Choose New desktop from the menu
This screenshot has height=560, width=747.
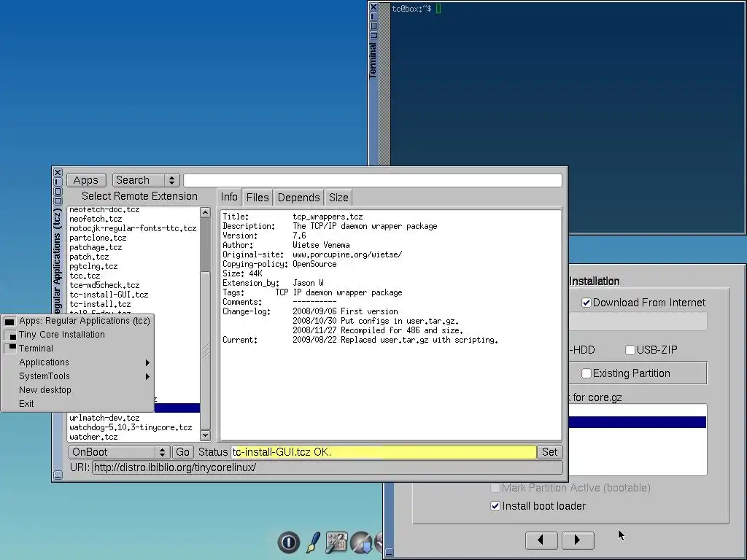pyautogui.click(x=79, y=390)
